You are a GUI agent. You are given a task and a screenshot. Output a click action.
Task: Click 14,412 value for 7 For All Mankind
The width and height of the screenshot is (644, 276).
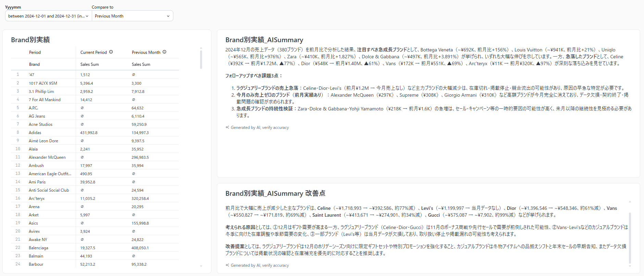[x=86, y=100]
